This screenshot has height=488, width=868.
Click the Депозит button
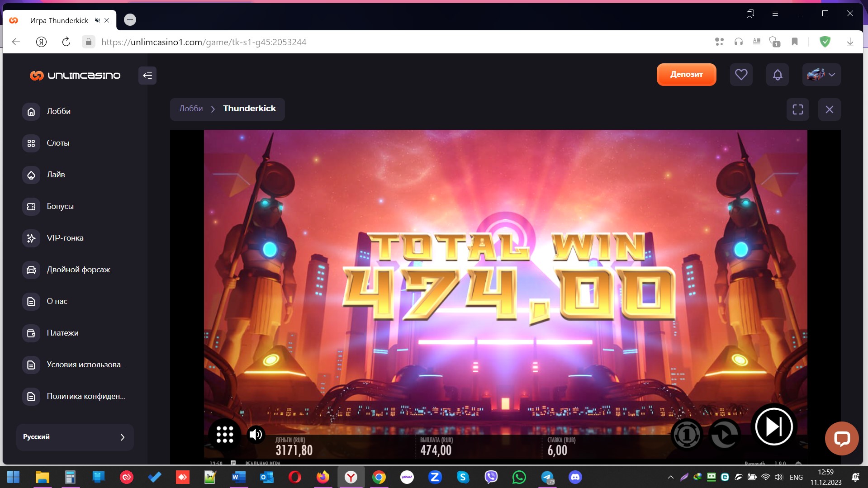(686, 75)
